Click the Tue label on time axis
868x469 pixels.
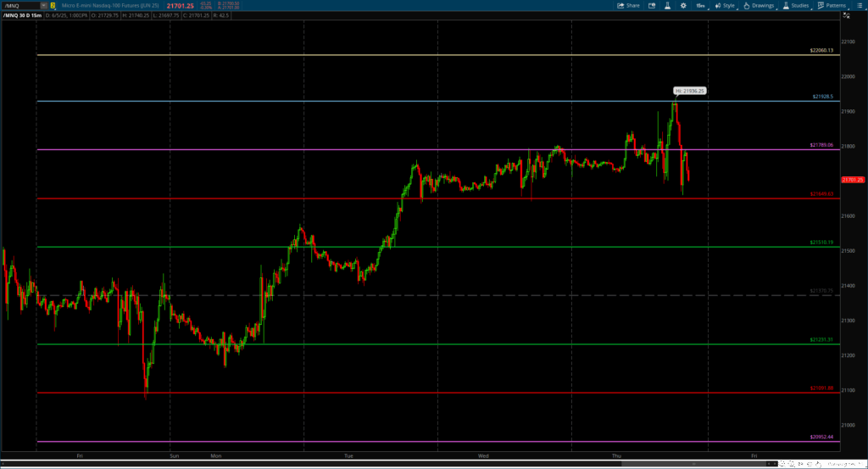pos(348,456)
